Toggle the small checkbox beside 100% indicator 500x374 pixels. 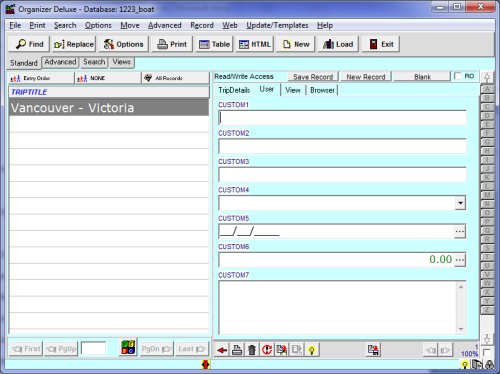coord(486,352)
